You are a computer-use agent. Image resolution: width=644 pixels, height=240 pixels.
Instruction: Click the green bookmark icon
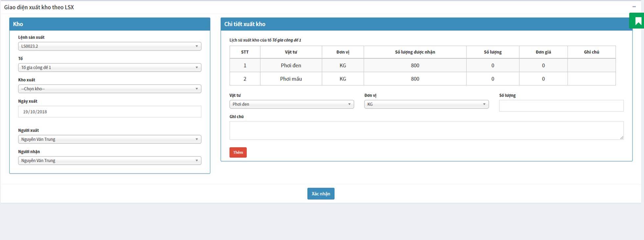pos(638,21)
